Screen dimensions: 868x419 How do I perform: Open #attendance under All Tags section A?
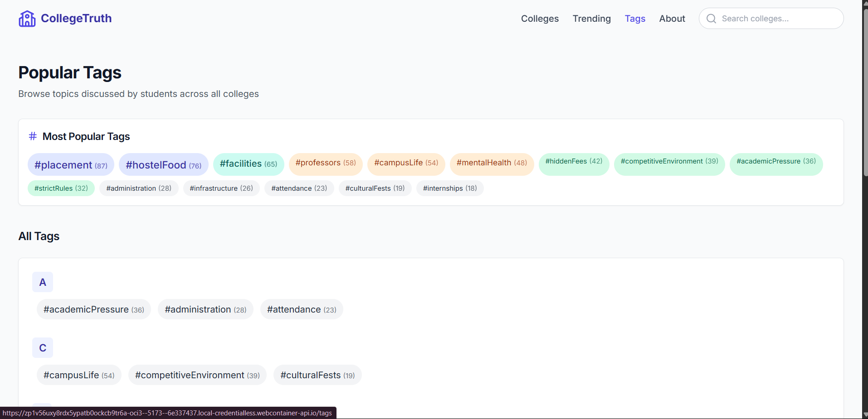[x=302, y=309]
